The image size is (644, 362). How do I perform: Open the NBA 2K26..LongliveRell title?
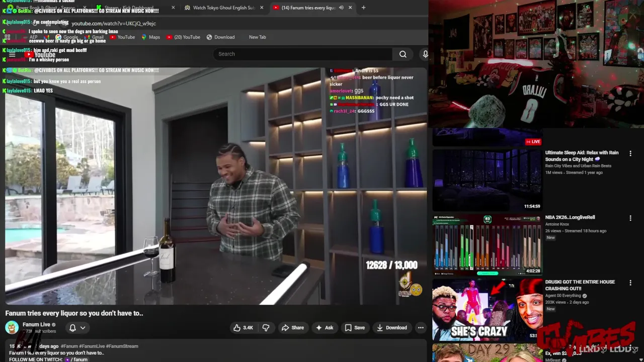(x=570, y=217)
